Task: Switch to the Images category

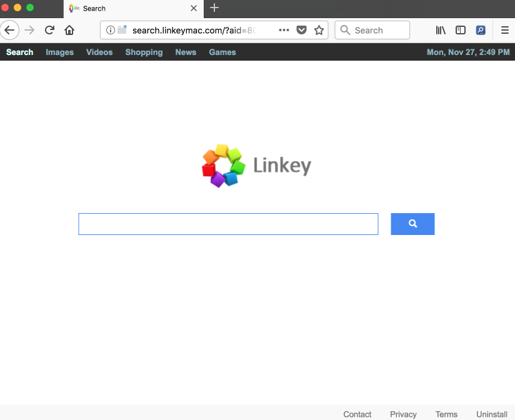Action: tap(59, 52)
